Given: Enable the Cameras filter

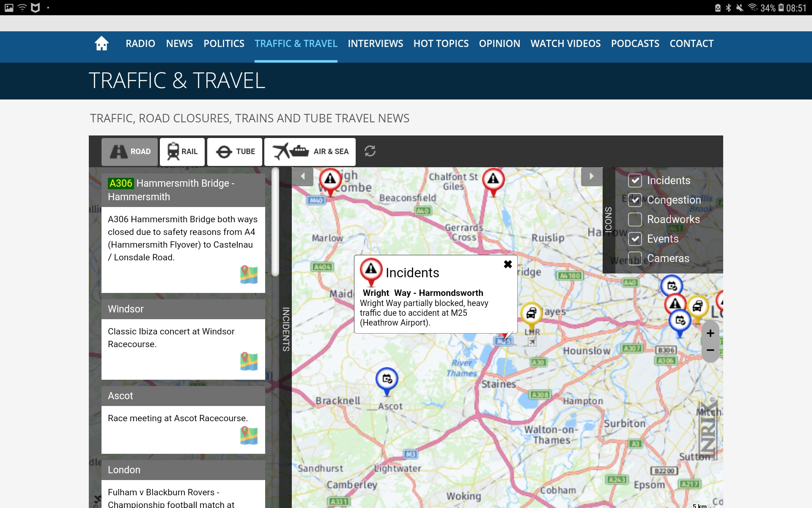Looking at the screenshot, I should point(635,259).
